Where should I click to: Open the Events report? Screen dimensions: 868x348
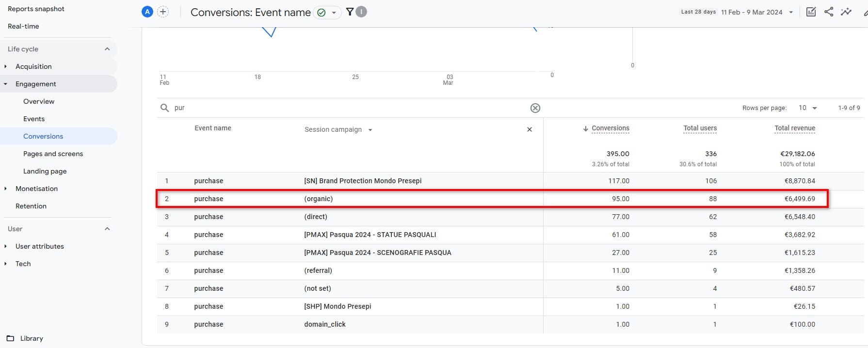[34, 119]
